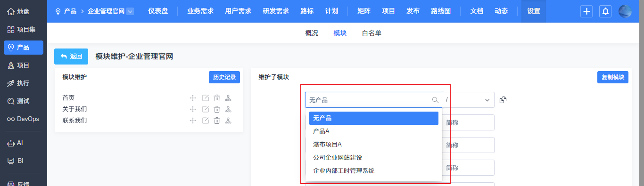
Task: Expand the 企业管理官网 product switcher dropdown
Action: (130, 11)
